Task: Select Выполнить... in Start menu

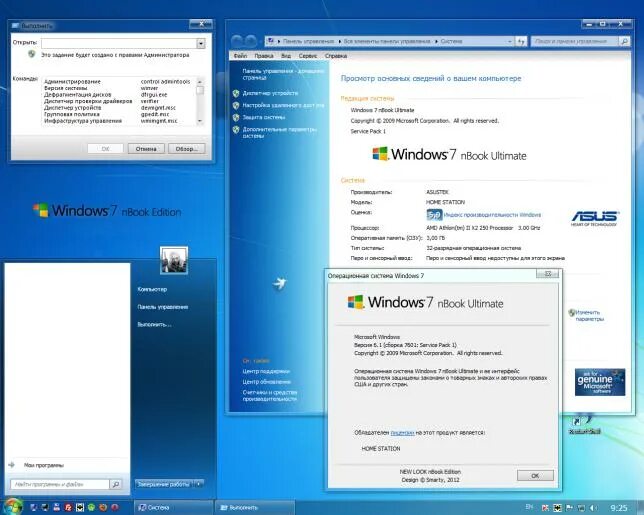Action: point(154,325)
